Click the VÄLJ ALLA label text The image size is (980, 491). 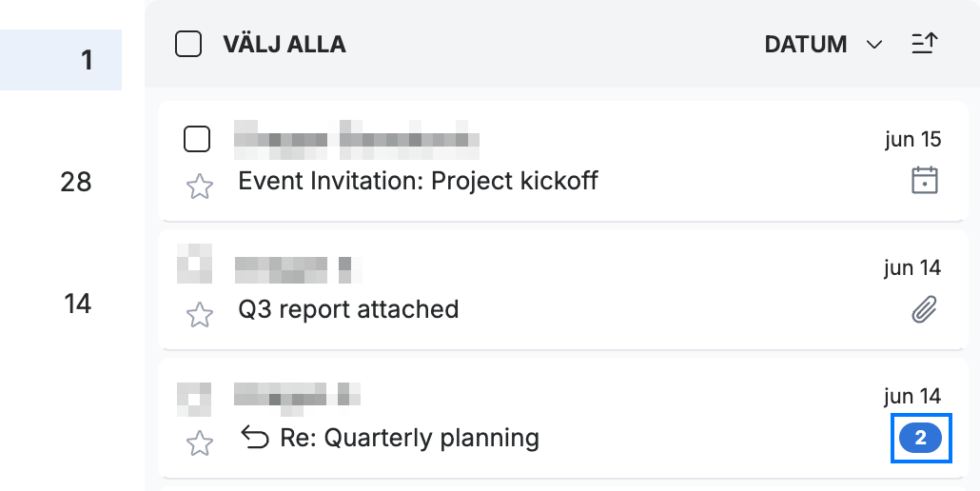pos(284,45)
